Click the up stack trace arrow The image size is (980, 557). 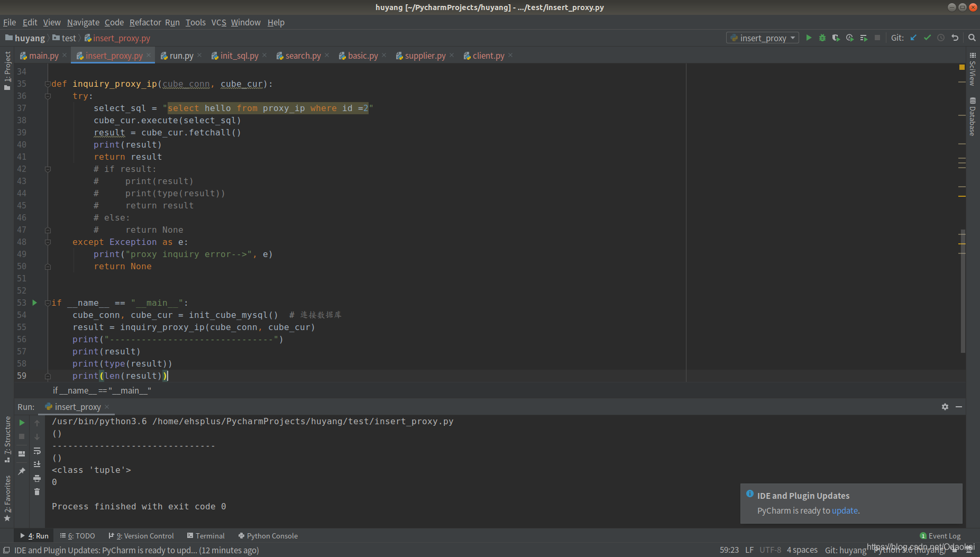37,423
